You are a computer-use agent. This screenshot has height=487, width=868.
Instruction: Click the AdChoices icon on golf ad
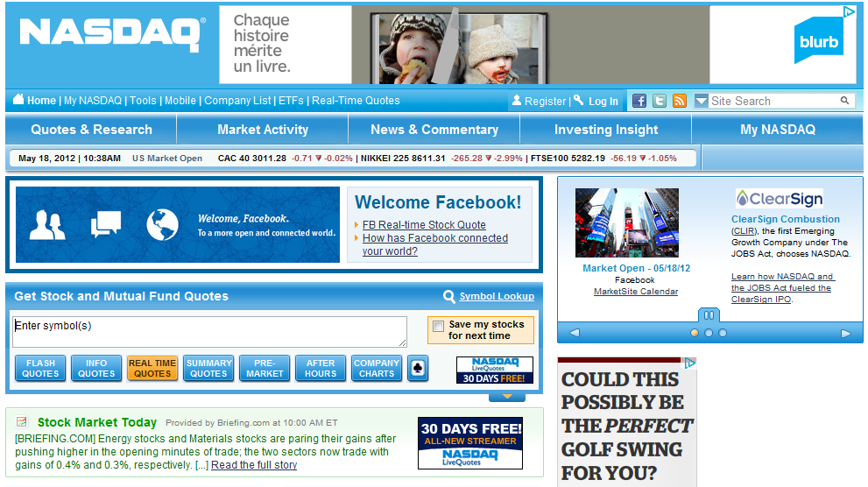pyautogui.click(x=689, y=363)
